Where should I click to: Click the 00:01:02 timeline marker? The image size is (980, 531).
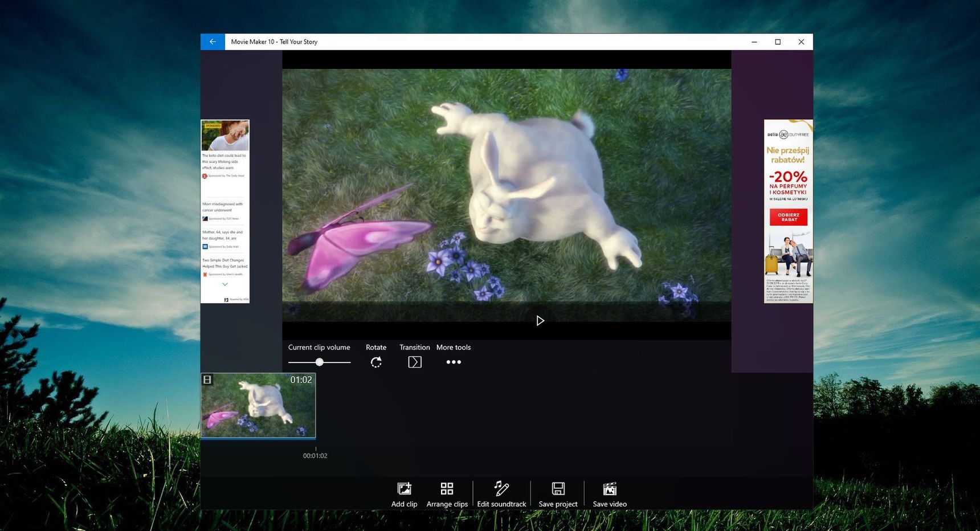315,456
